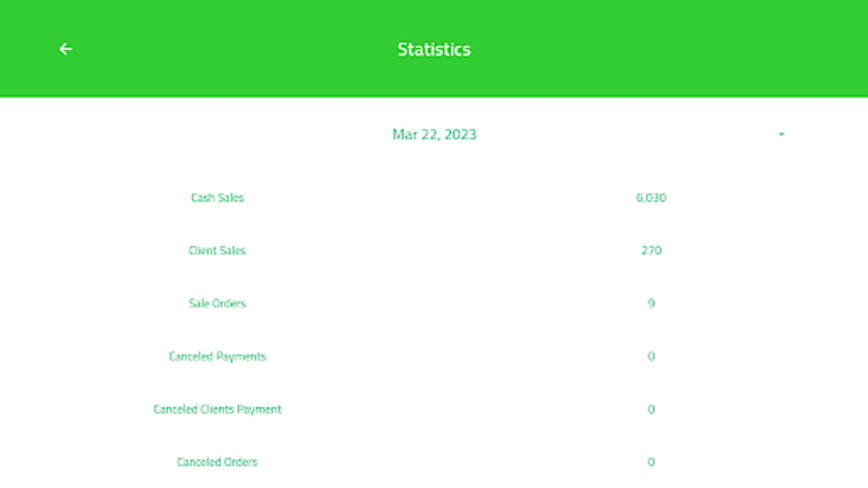Click the Canceled Orders value 0

[651, 462]
